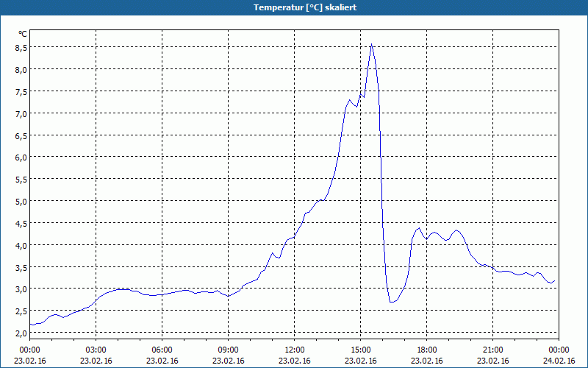Click the 06:00 time label
The height and width of the screenshot is (368, 588).
(x=162, y=350)
